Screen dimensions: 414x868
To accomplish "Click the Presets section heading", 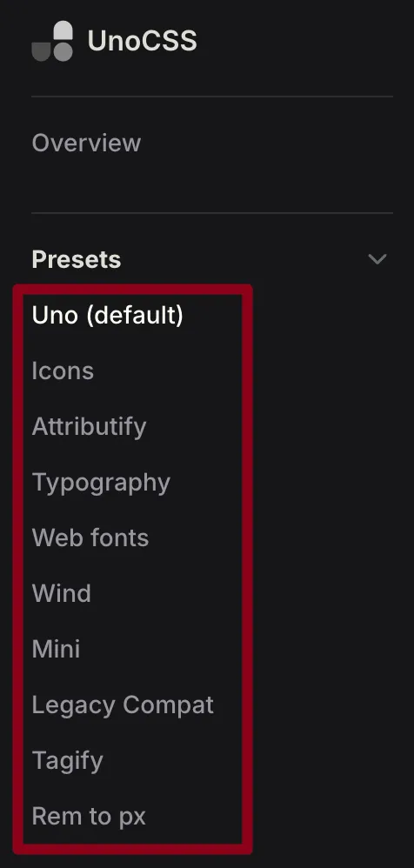I will tap(77, 259).
